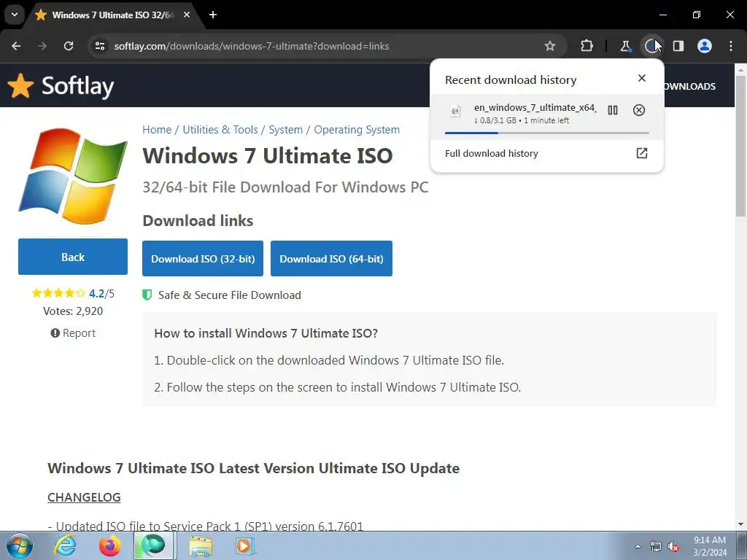The height and width of the screenshot is (560, 747).
Task: Report this download via Report link
Action: click(73, 333)
